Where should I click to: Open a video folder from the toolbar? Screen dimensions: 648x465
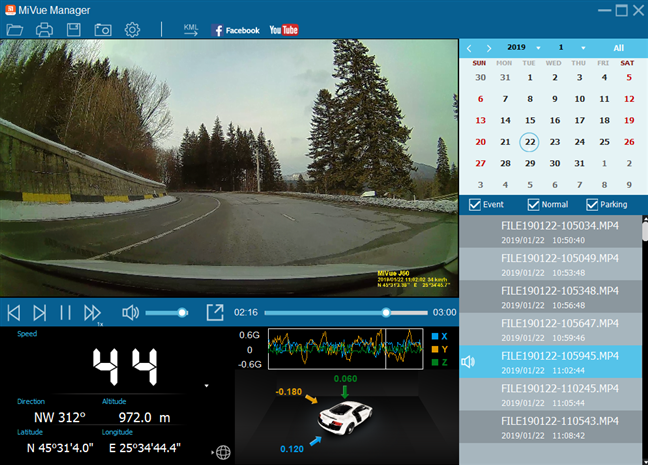coord(14,30)
